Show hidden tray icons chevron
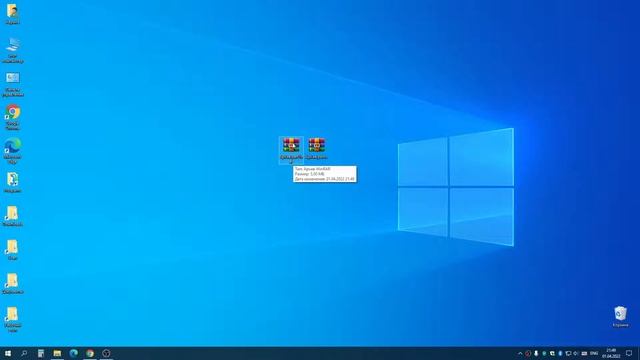 click(520, 353)
